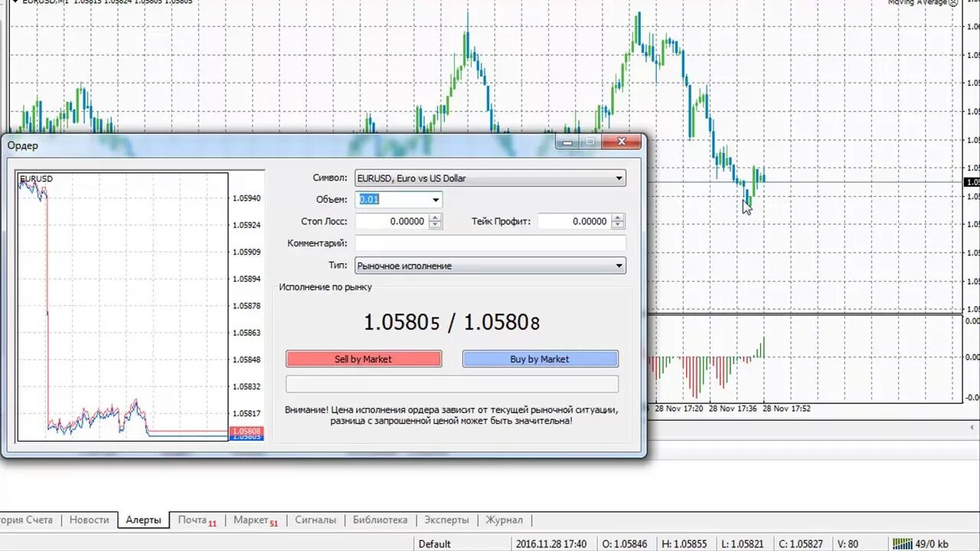The height and width of the screenshot is (551, 980).
Task: Click the H: 1.05855 status value
Action: pyautogui.click(x=684, y=544)
